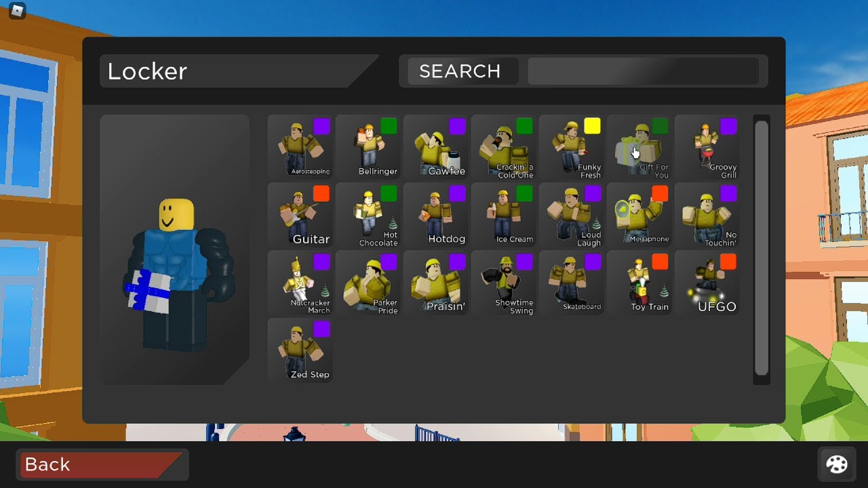Pick the Loud Laugh emote

572,215
